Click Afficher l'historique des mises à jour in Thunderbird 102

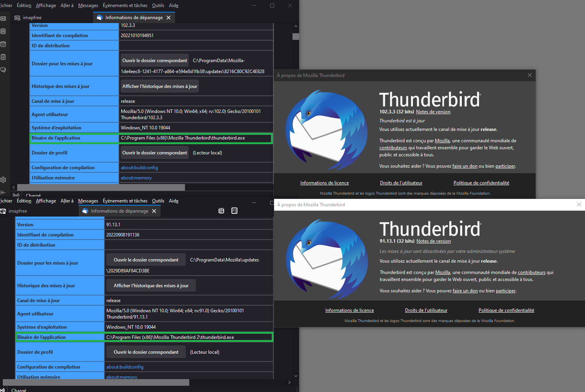pos(160,86)
